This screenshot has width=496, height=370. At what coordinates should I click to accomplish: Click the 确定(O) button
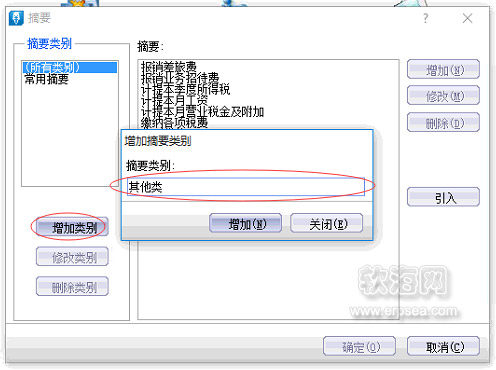[359, 346]
